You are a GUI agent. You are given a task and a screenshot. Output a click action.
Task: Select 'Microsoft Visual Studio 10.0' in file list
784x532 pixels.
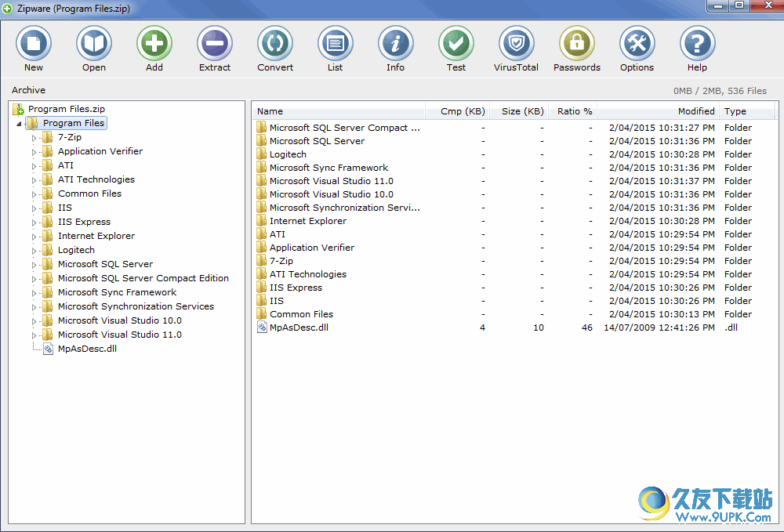point(332,194)
